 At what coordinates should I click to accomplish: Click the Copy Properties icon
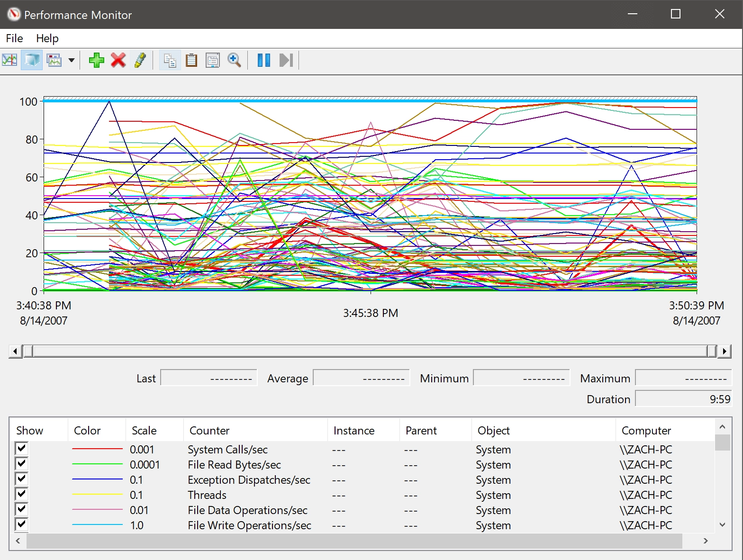tap(170, 60)
